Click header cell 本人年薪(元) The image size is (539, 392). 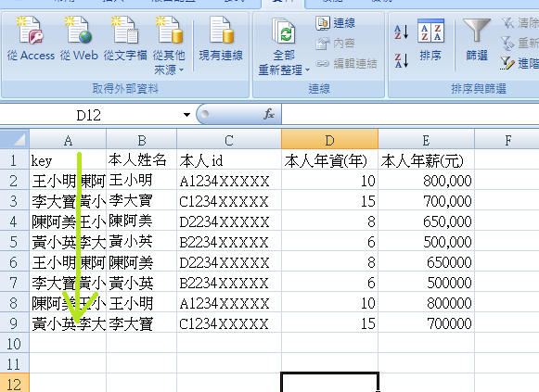426,160
